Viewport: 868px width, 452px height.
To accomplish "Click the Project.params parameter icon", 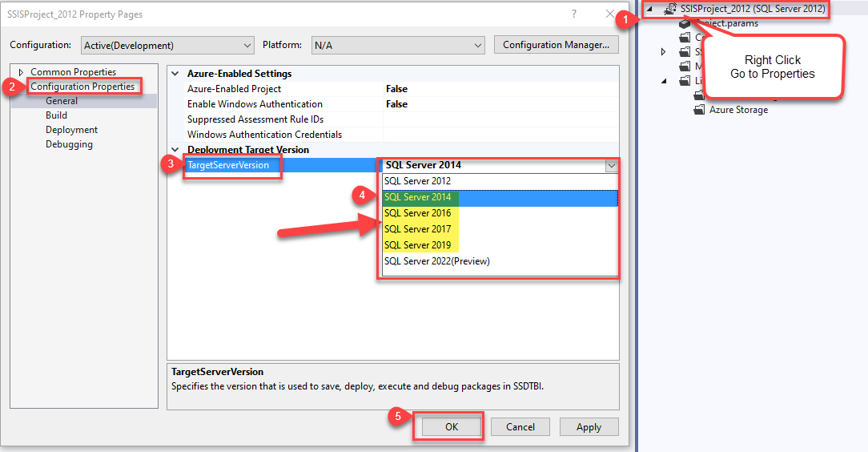I will (x=685, y=23).
